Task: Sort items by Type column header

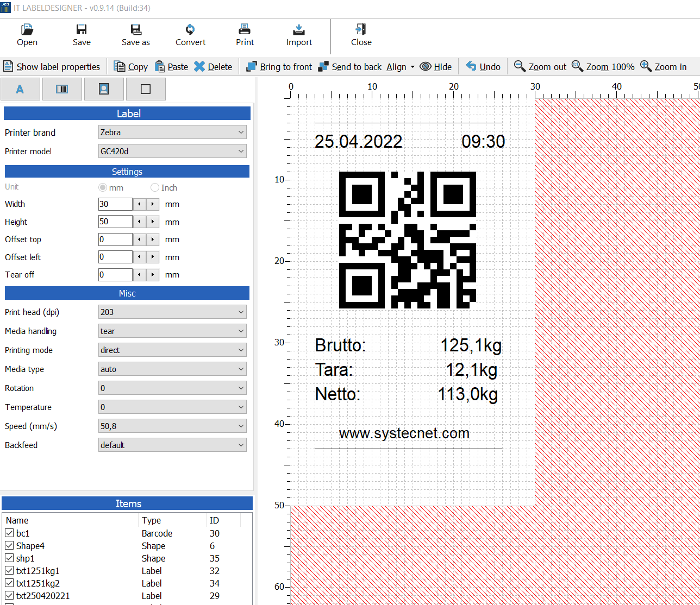Action: point(172,520)
